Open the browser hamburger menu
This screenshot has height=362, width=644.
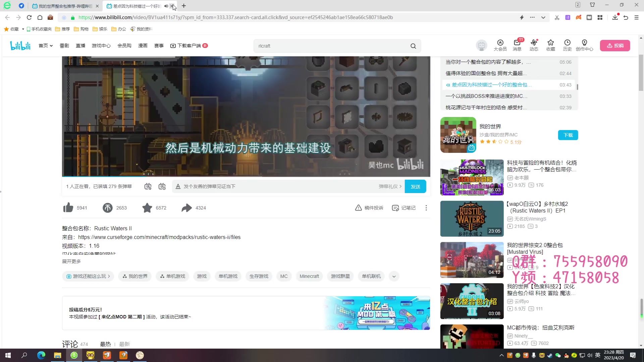coord(636,17)
